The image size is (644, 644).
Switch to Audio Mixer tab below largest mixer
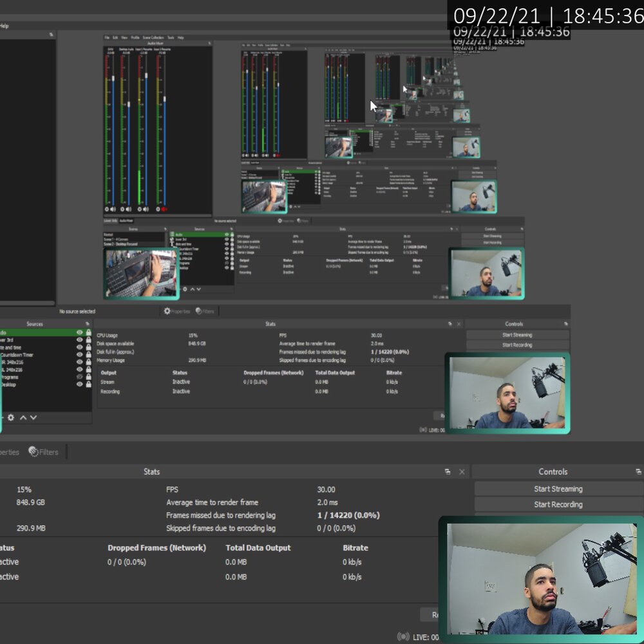126,220
